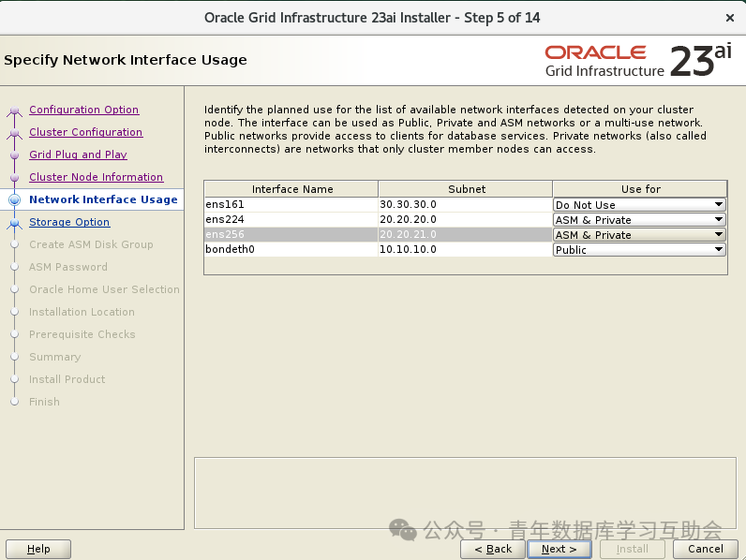Sort by the Interface Name column header
Viewport: 746px width, 560px height.
(x=291, y=189)
